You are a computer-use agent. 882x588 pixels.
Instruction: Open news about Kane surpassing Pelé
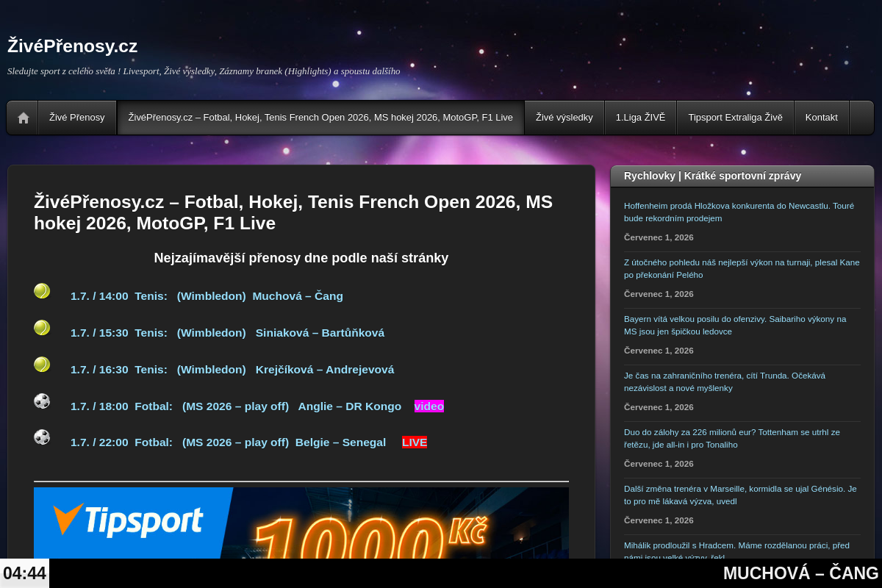coord(742,268)
